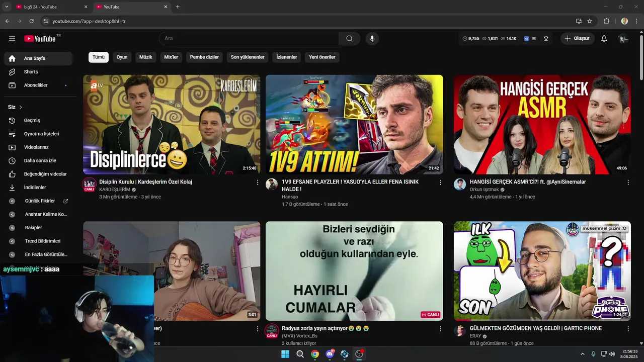Expand the Siz section
The width and height of the screenshot is (644, 362).
15,107
